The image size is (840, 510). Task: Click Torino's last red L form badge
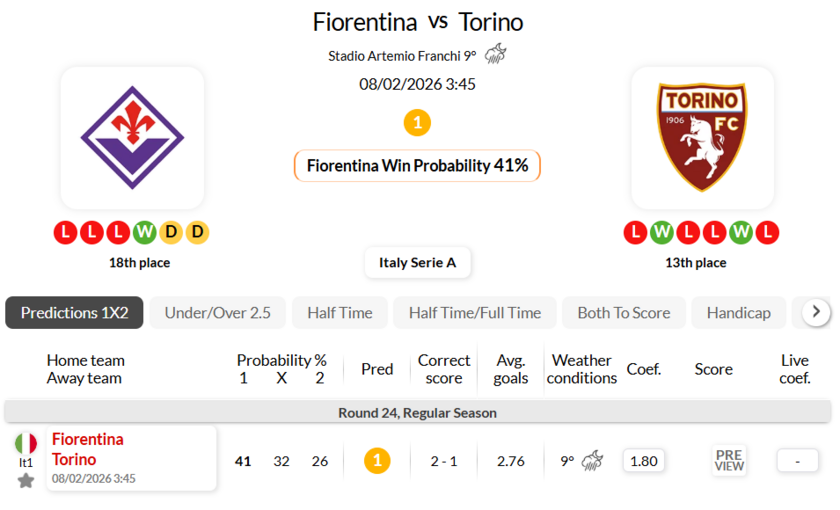coord(766,232)
